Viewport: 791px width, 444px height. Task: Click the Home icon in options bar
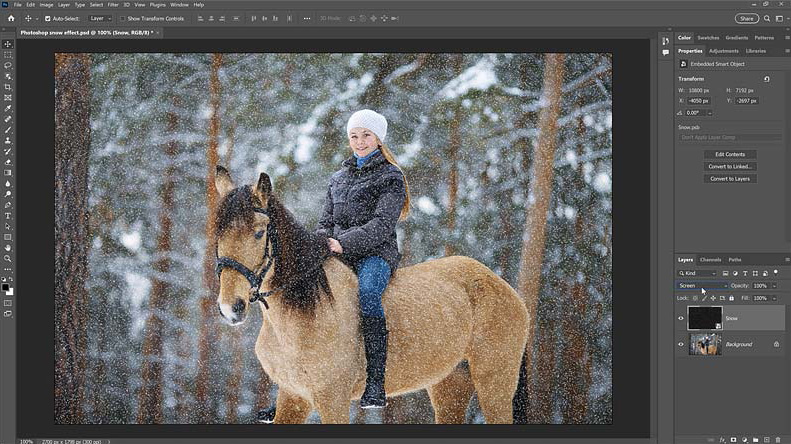pyautogui.click(x=9, y=18)
